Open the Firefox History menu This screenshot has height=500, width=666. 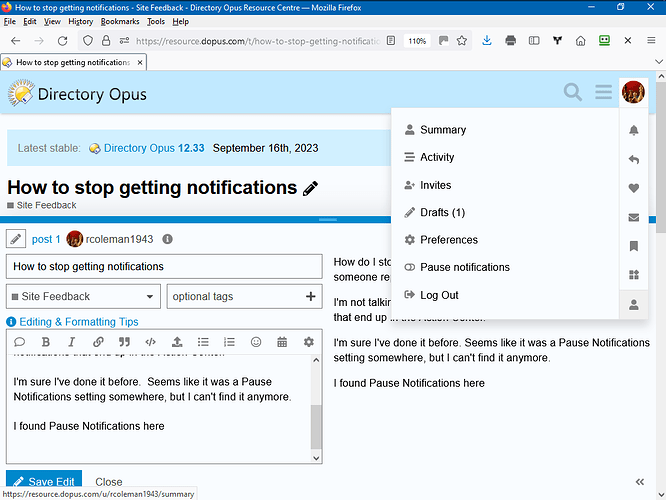pos(80,21)
